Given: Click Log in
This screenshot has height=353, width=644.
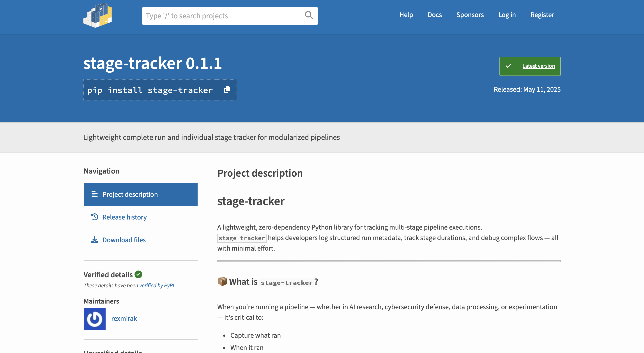Looking at the screenshot, I should (x=507, y=15).
